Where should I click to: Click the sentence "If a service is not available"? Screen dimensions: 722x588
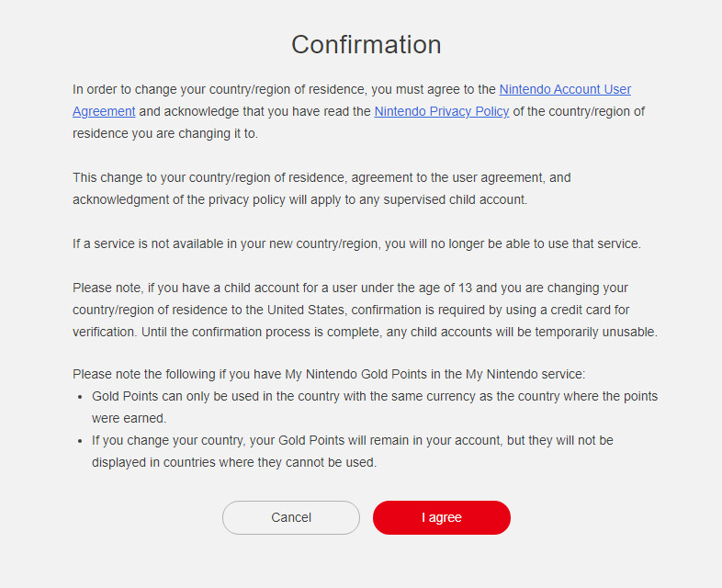(356, 243)
